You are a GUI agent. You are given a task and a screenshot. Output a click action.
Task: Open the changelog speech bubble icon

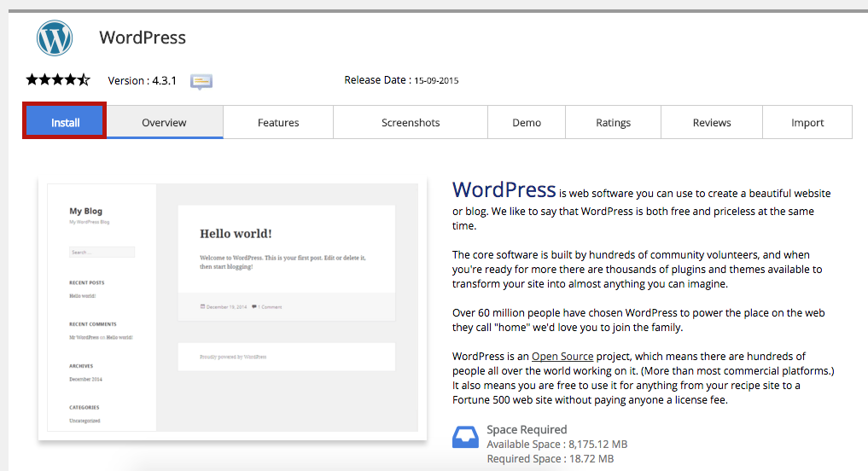click(x=201, y=81)
